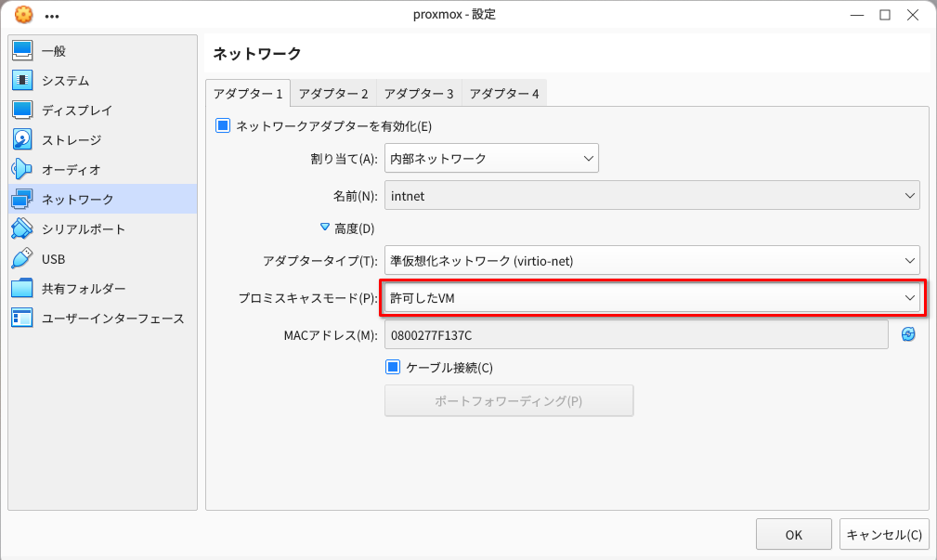Toggle ネットワークアダプターを有効化 checkbox
The width and height of the screenshot is (937, 560).
223,125
